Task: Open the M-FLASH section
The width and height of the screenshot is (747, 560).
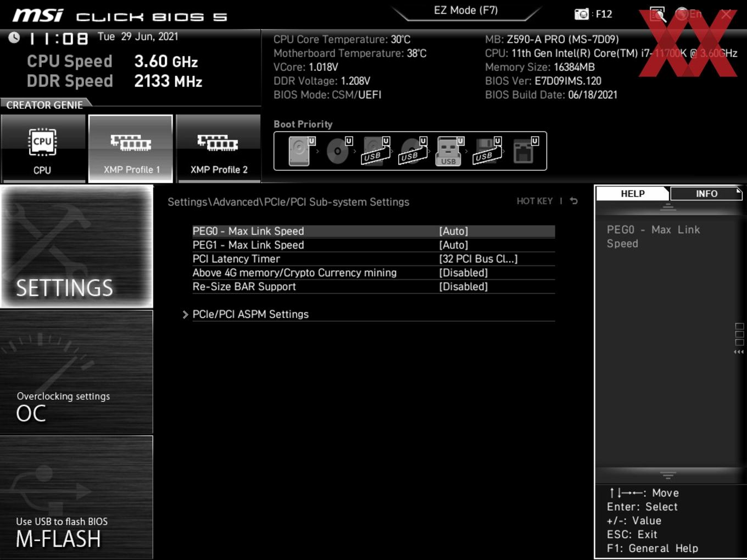Action: pyautogui.click(x=76, y=497)
